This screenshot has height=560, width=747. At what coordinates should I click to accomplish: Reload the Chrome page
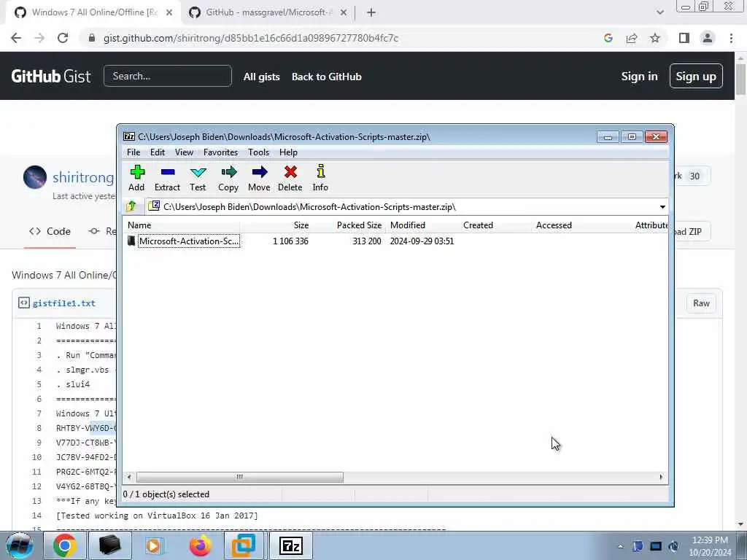(63, 38)
